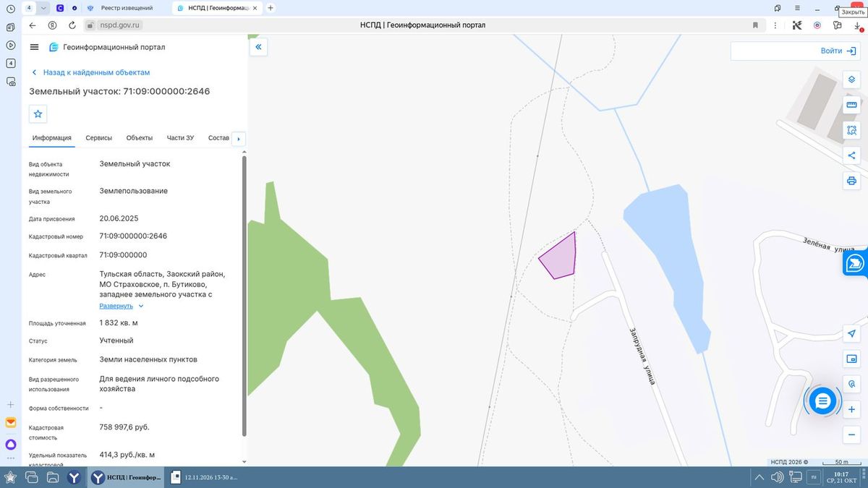
Task: Add parcel to favorites with star icon
Action: (x=38, y=114)
